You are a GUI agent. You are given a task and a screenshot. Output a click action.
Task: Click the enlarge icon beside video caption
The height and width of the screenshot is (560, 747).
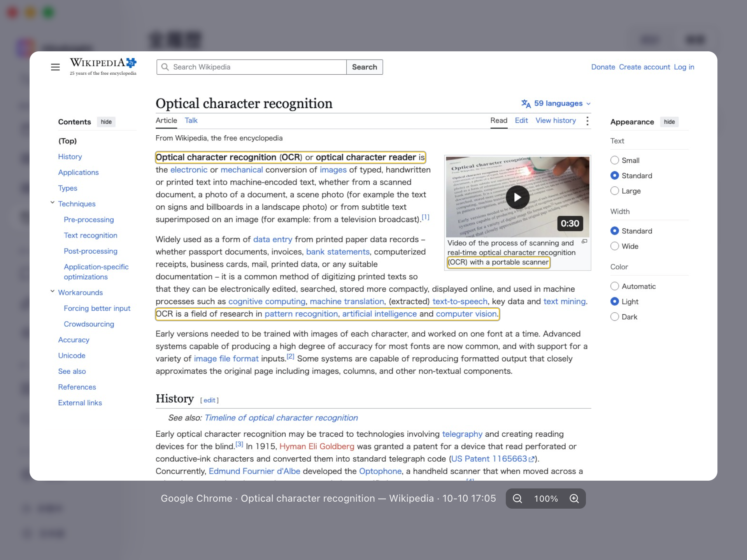(x=584, y=241)
